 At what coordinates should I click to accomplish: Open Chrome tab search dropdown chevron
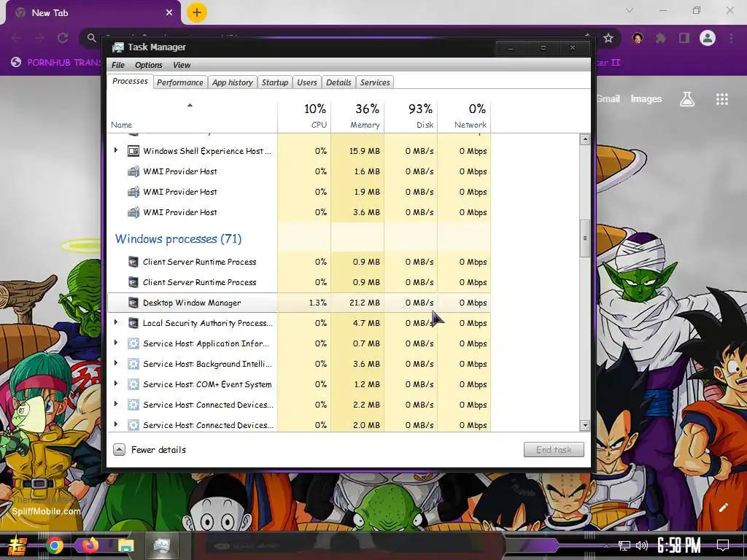(630, 10)
